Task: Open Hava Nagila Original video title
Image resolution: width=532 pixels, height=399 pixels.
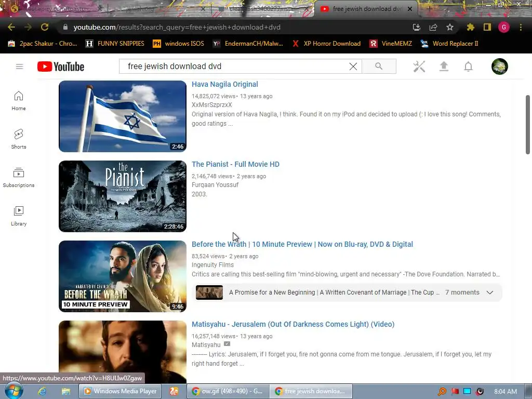Action: (x=224, y=84)
